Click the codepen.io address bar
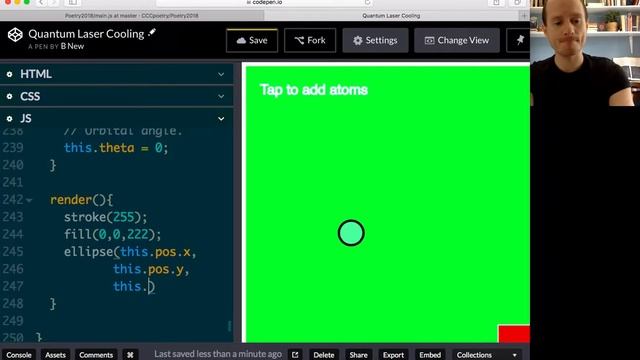The image size is (640, 360). (x=264, y=2)
